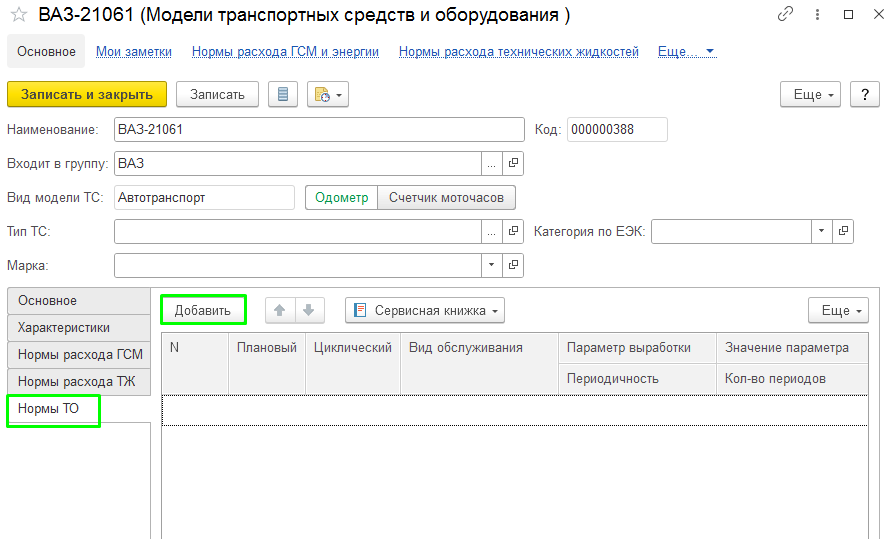Open the Характеристики section tab

tap(78, 328)
